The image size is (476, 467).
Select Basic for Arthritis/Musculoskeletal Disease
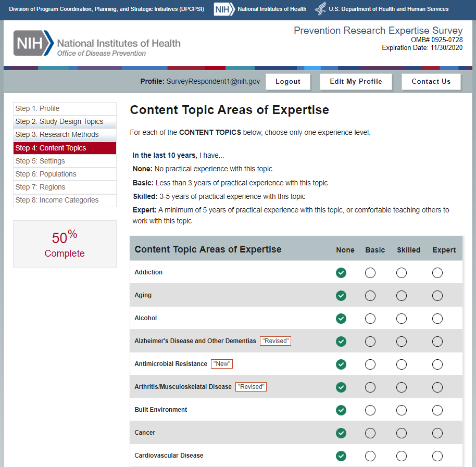pyautogui.click(x=370, y=387)
